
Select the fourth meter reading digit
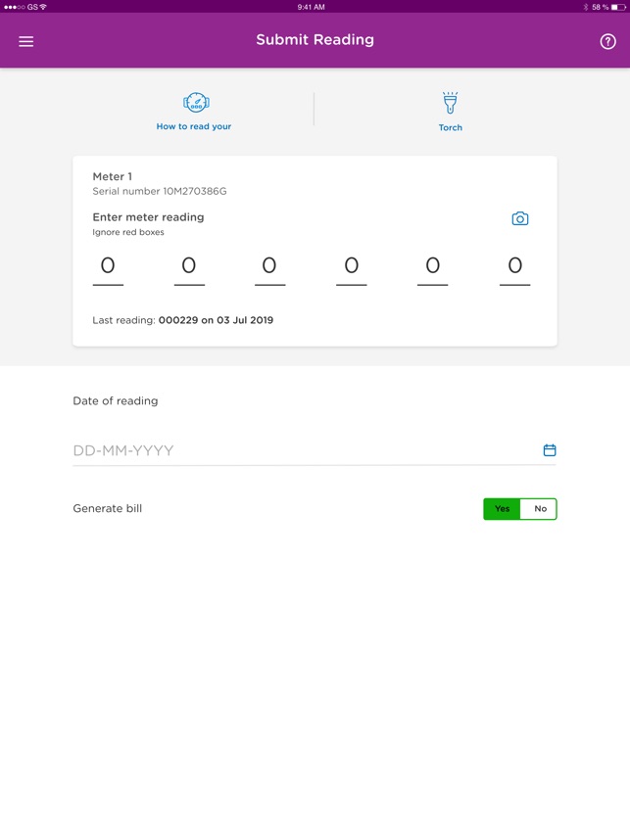[x=351, y=266]
